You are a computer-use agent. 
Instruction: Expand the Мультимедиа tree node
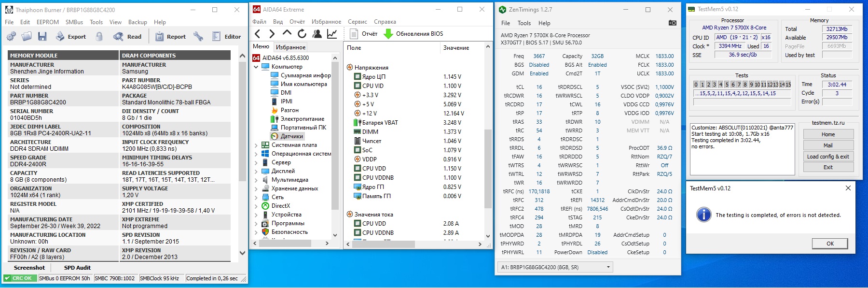(x=256, y=180)
